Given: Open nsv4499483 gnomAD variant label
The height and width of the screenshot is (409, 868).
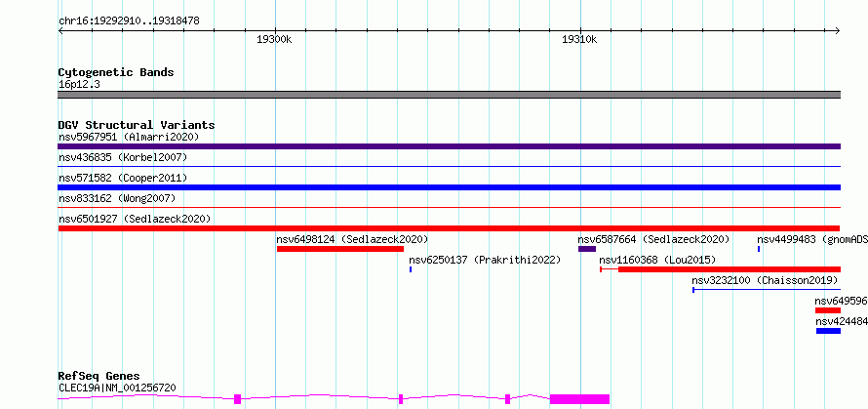Looking at the screenshot, I should pos(812,239).
